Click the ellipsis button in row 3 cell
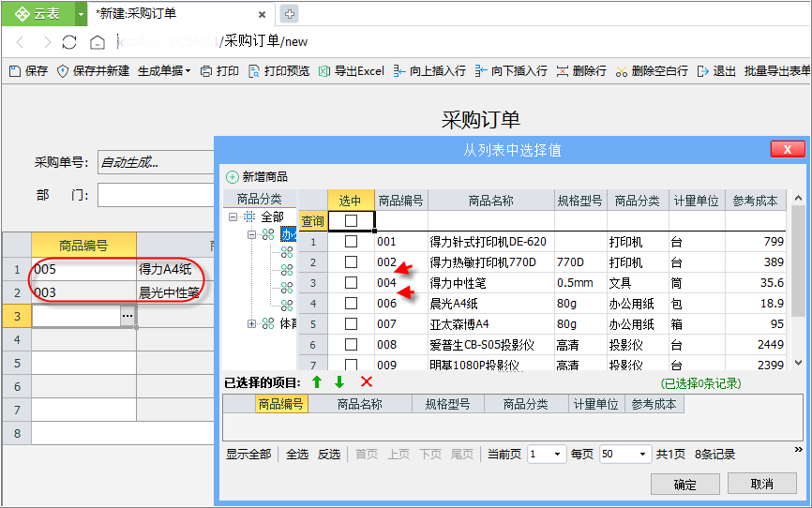Screen dimensions: 812x508 128,315
